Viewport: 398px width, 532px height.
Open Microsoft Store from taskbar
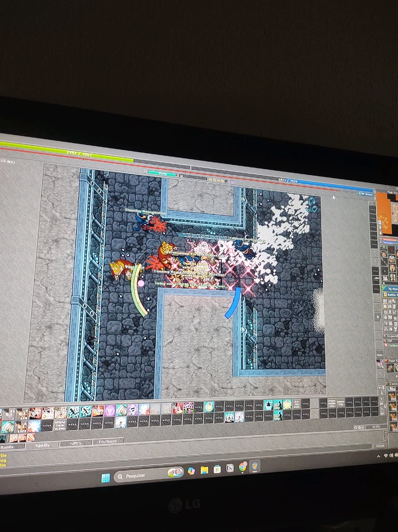click(217, 469)
